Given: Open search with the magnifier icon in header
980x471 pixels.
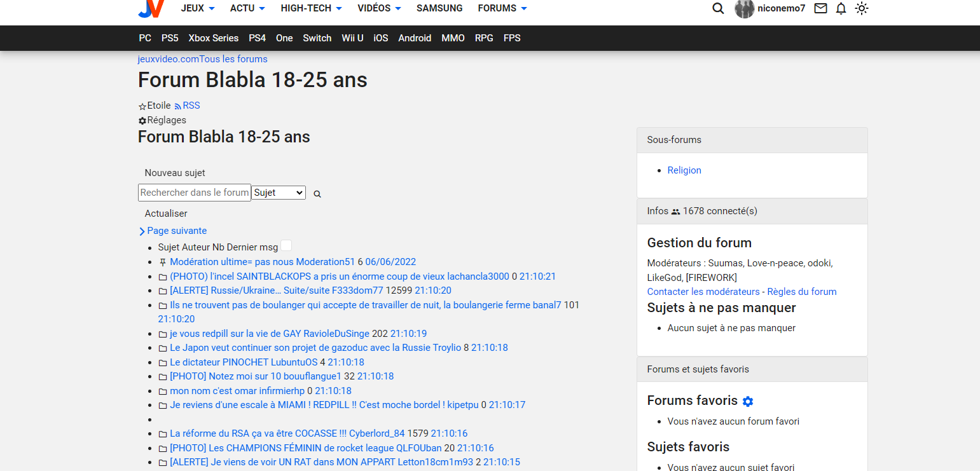Looking at the screenshot, I should pos(718,8).
